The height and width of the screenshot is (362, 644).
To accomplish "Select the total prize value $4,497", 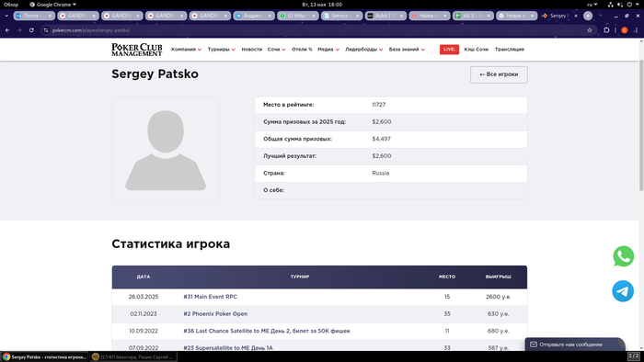I will tap(381, 139).
